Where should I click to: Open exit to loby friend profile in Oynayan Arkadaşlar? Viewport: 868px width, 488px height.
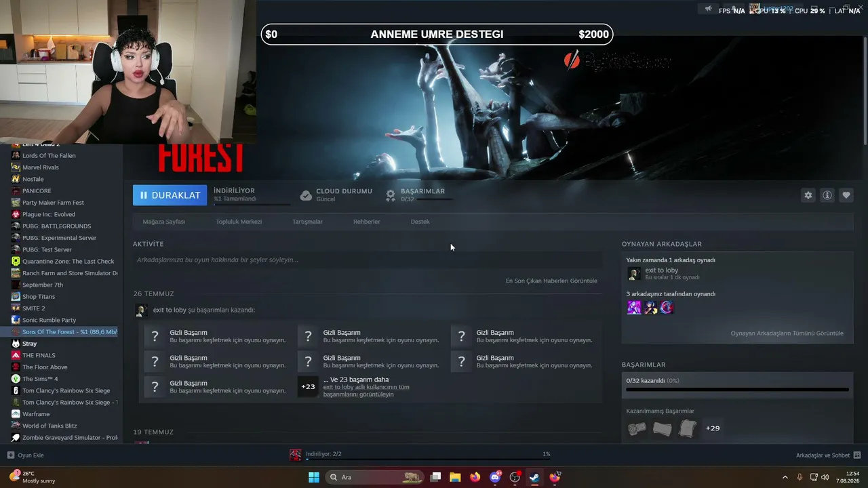pyautogui.click(x=661, y=270)
